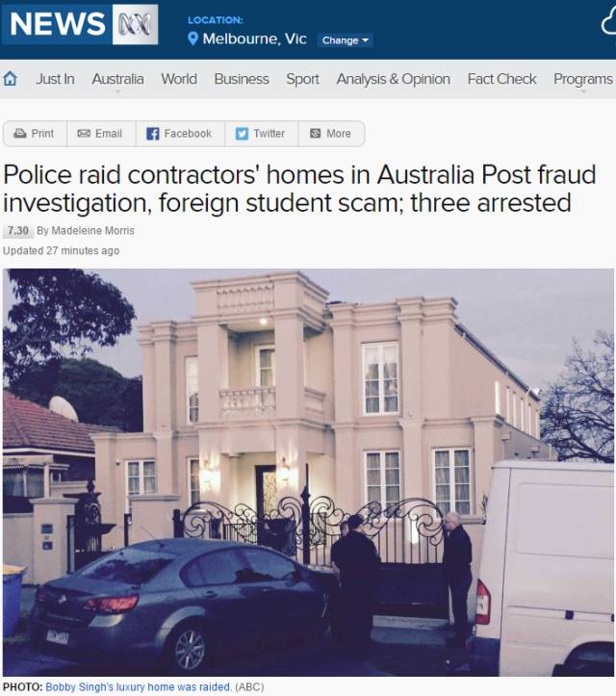Click the location pin icon beside Melbourne
Screen dimensions: 616x696
point(192,39)
